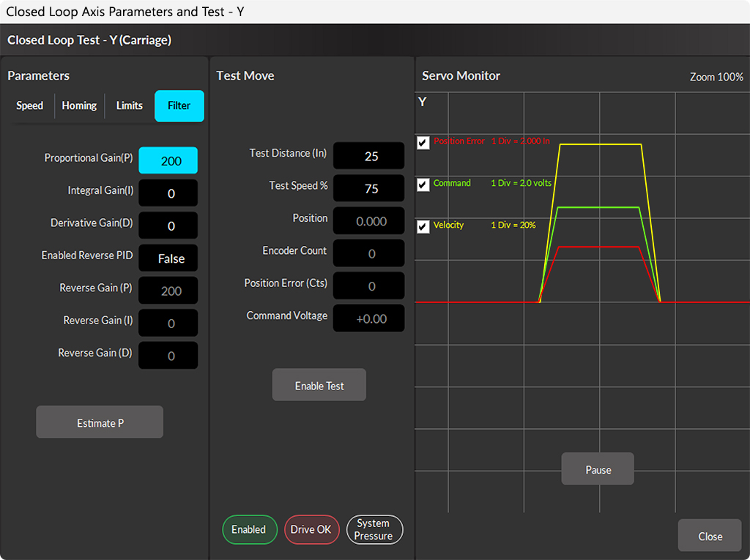The image size is (750, 560).
Task: Click the Position Error (Cts) value box
Action: pyautogui.click(x=369, y=286)
